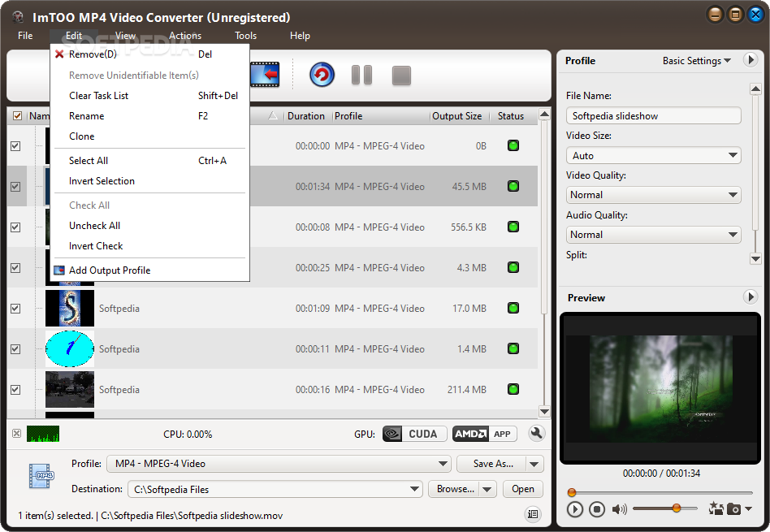Viewport: 770px width, 532px height.
Task: Click the red X Remove icon in menu
Action: click(x=59, y=54)
